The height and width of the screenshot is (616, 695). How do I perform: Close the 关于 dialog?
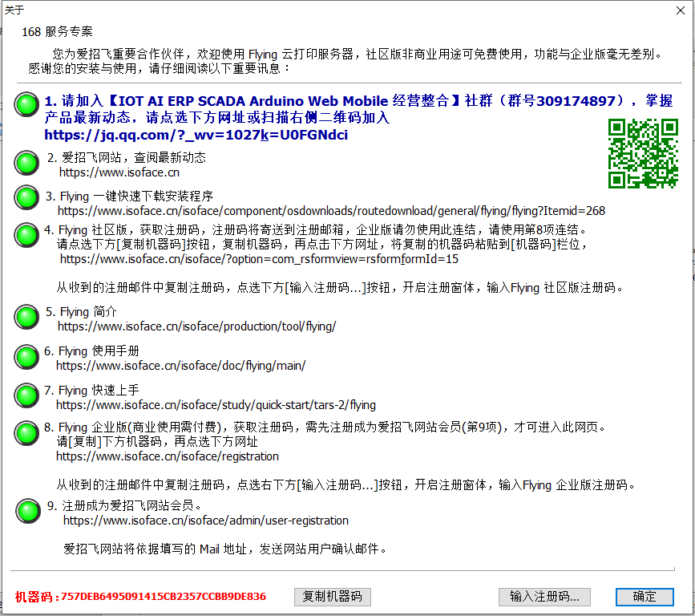point(681,10)
